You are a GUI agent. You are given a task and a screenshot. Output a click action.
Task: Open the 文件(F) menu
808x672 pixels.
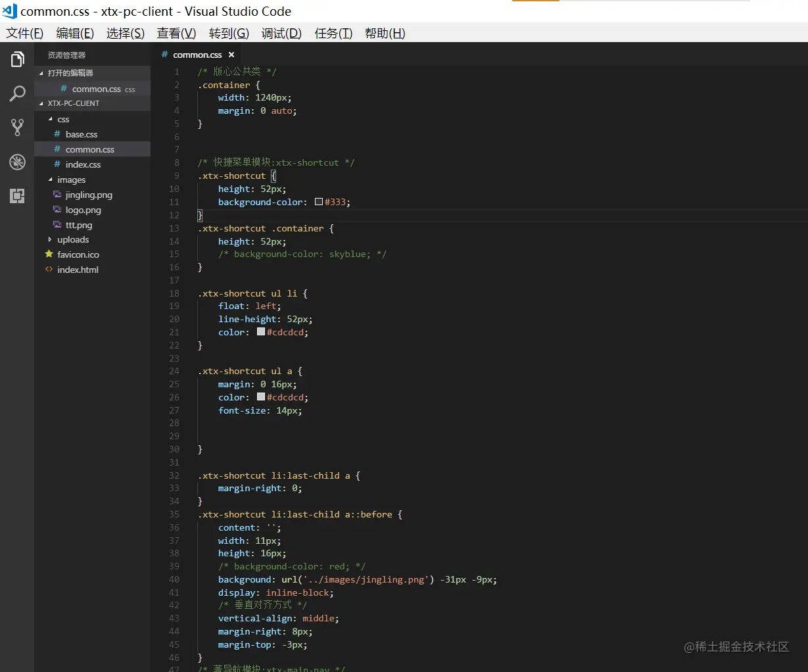[x=25, y=33]
